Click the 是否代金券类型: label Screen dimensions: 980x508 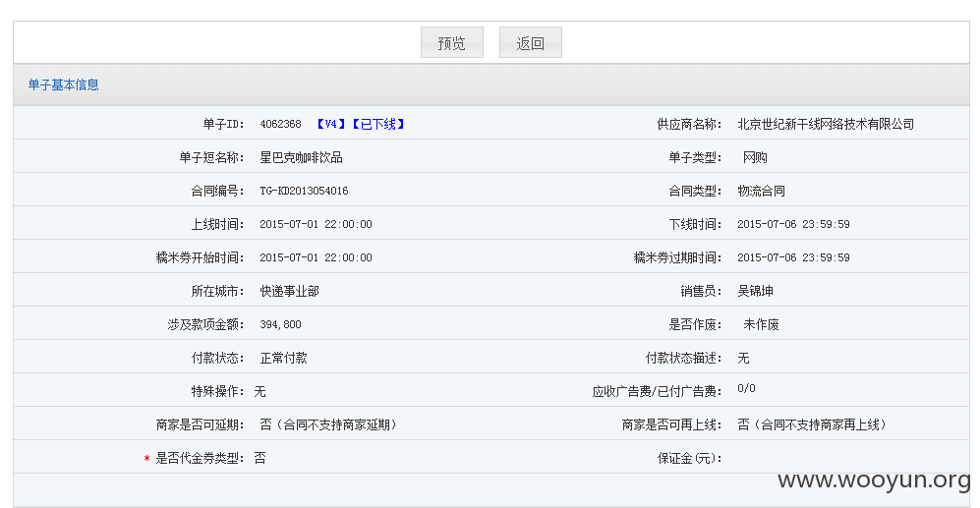[x=200, y=459]
